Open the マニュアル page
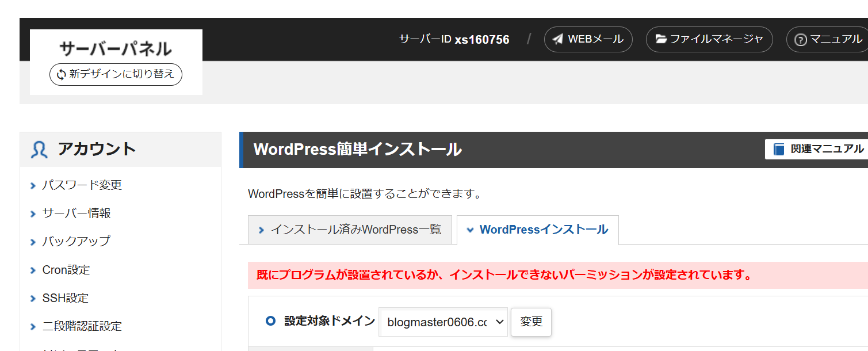 pos(828,39)
